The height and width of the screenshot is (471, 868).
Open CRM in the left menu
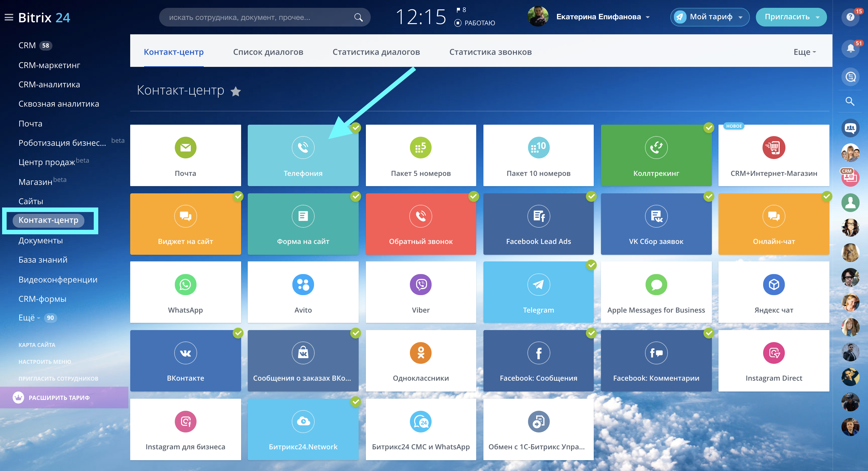pos(27,45)
